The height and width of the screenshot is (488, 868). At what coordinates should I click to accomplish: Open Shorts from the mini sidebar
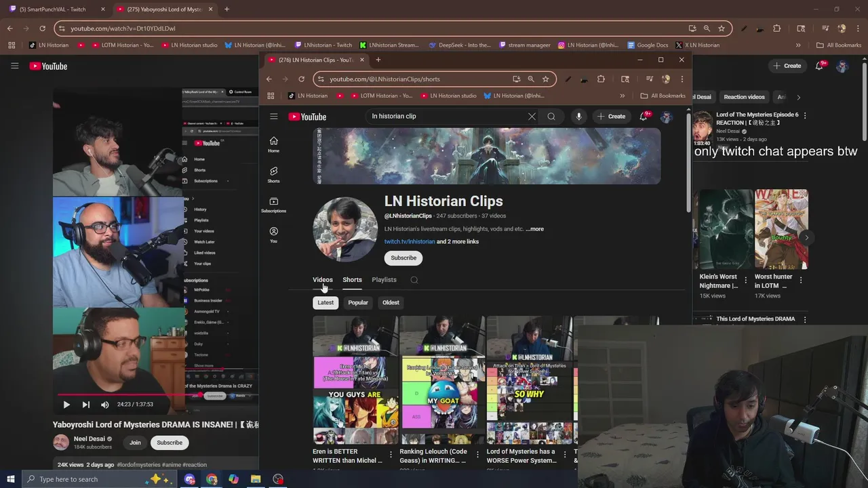(x=273, y=175)
